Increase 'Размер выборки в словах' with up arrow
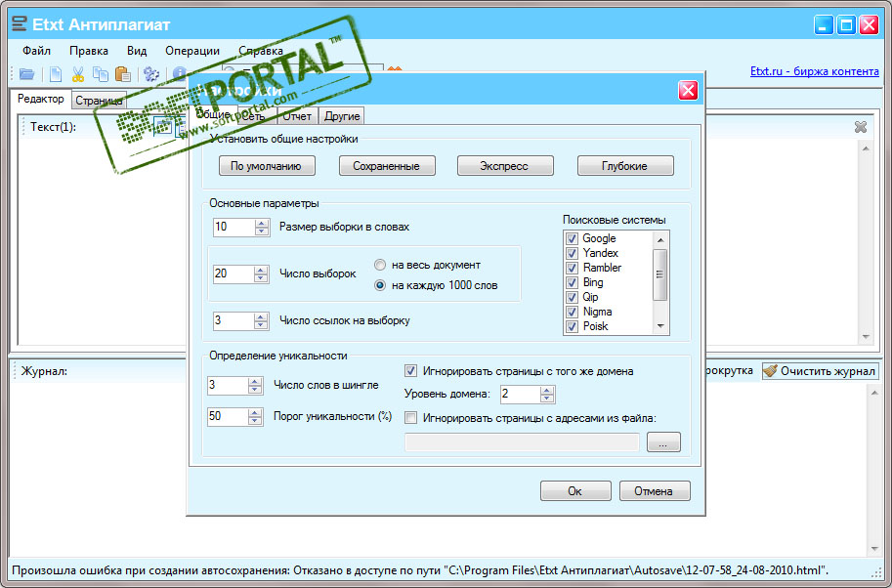 coord(262,223)
